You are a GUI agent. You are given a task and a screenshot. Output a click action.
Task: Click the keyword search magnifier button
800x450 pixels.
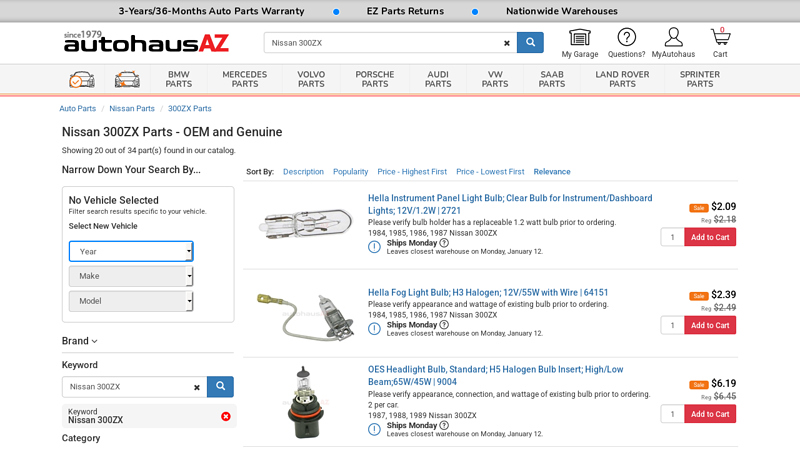tap(220, 387)
